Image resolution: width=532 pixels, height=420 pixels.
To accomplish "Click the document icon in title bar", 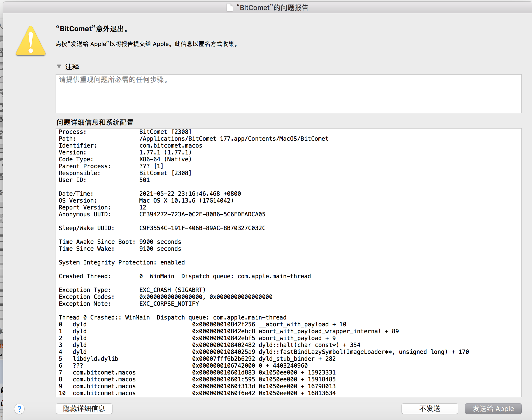I will tap(230, 7).
